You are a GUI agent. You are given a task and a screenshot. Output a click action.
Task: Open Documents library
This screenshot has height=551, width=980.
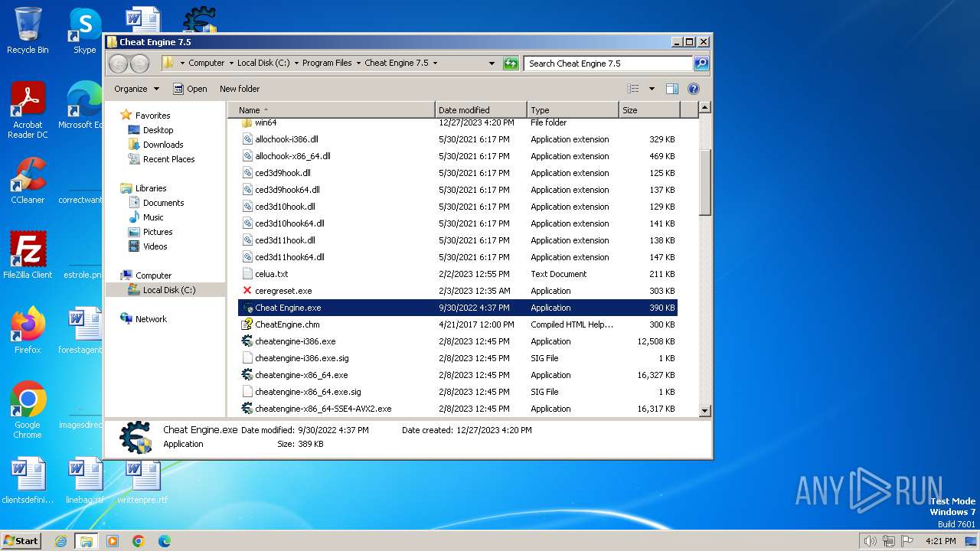163,203
